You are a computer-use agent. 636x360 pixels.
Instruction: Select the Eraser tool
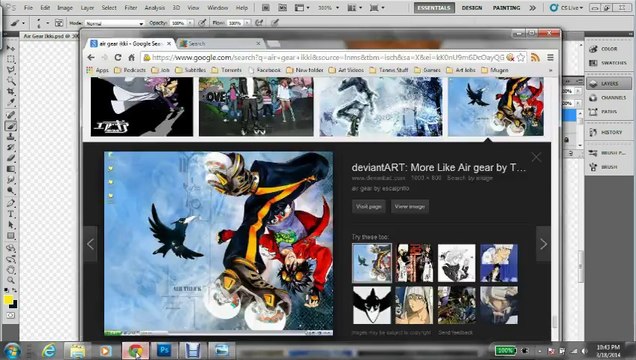(x=11, y=159)
